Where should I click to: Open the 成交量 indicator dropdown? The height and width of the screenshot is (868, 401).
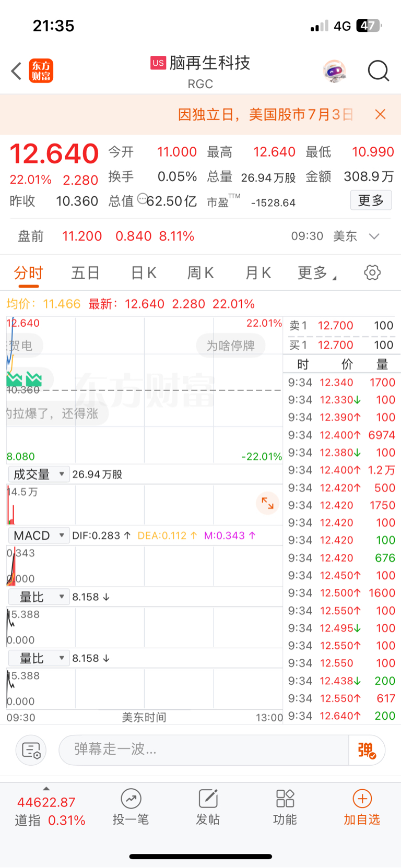point(39,474)
